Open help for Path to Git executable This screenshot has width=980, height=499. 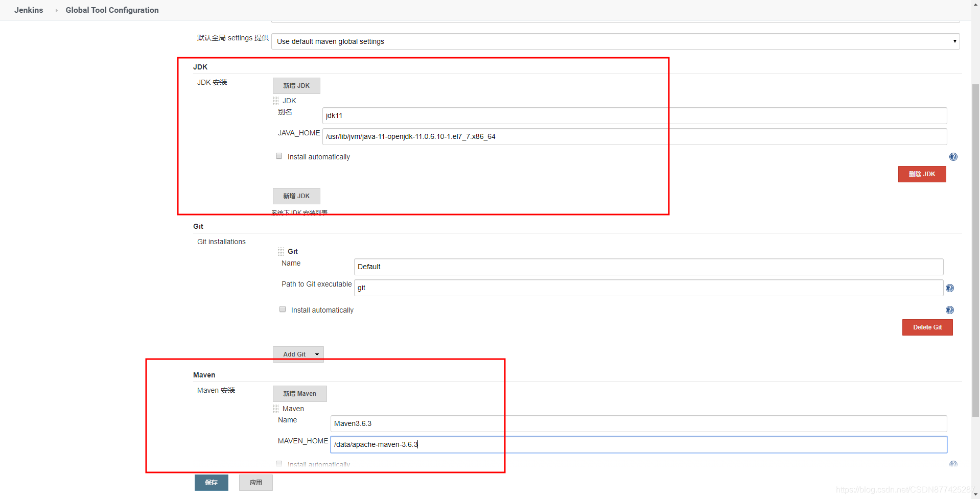tap(950, 288)
